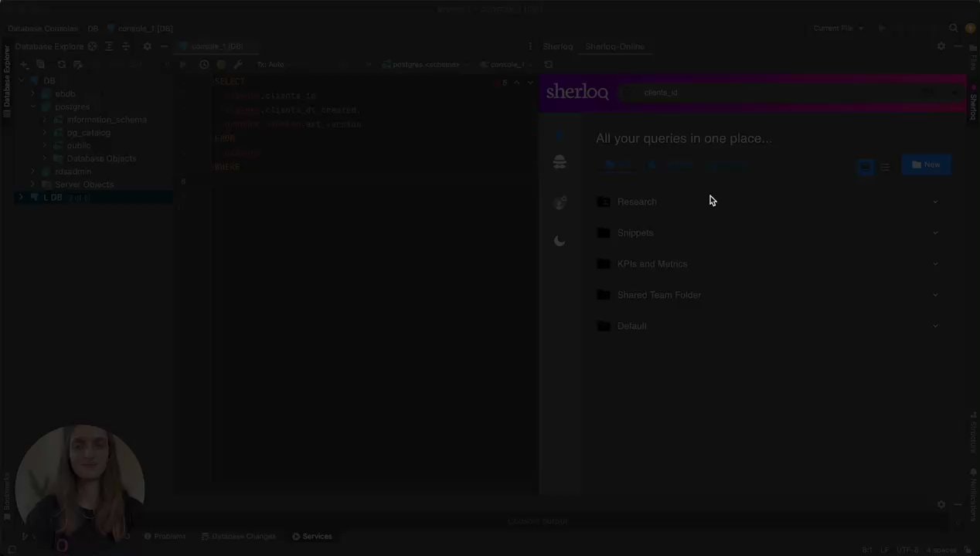Toggle the moon dark-mode icon

tap(560, 241)
